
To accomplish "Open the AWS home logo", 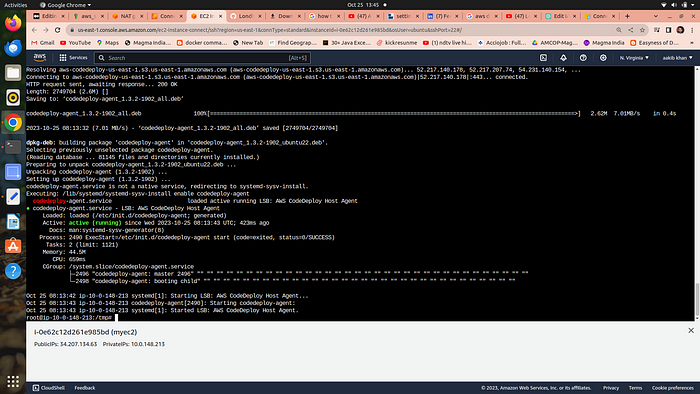I will pyautogui.click(x=40, y=58).
